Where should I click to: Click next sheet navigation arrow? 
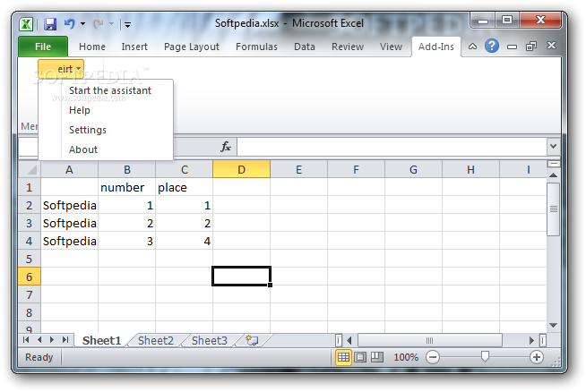52,340
